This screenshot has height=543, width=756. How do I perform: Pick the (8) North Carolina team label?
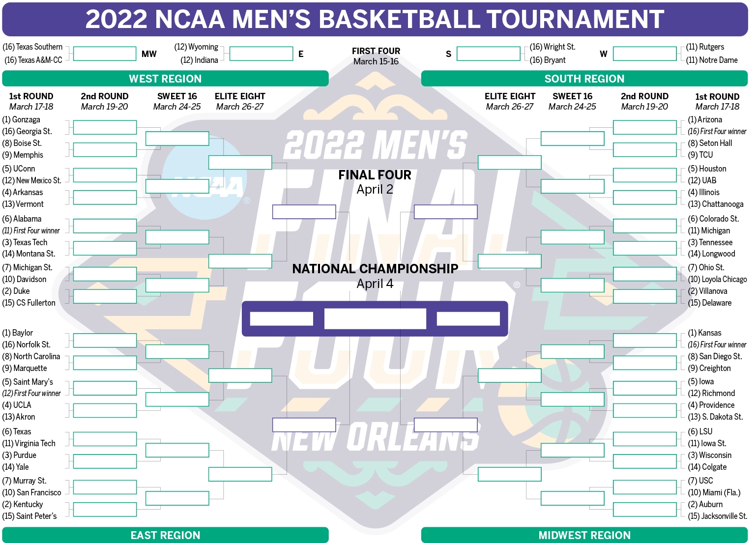[x=31, y=356]
